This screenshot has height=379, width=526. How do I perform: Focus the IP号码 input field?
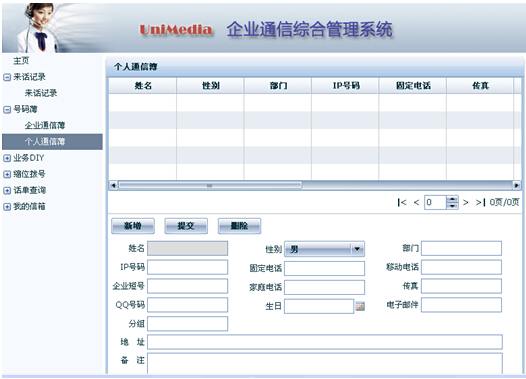coord(188,267)
